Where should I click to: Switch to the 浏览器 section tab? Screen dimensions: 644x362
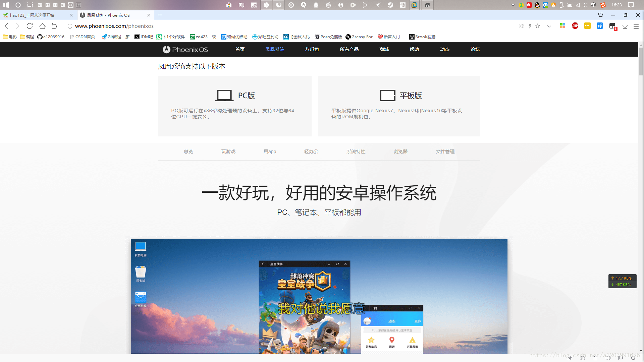400,152
